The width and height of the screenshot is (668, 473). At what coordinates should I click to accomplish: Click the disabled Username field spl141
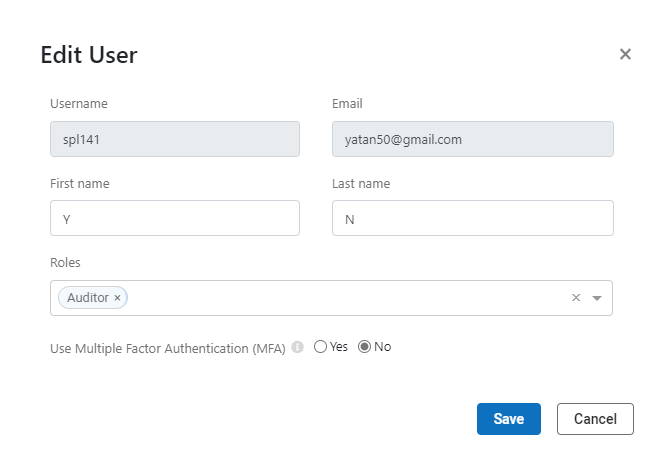coord(175,139)
